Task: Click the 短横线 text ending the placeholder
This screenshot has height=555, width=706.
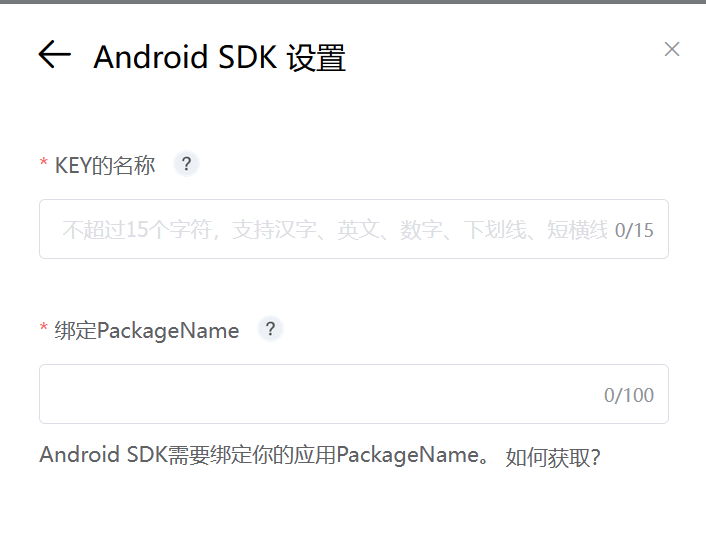Action: tap(577, 230)
